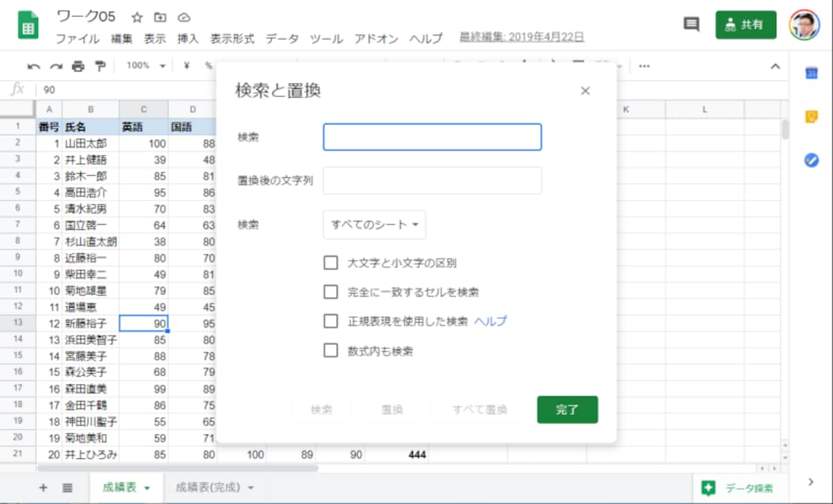This screenshot has width=833, height=504.
Task: Undo the last action
Action: click(33, 66)
